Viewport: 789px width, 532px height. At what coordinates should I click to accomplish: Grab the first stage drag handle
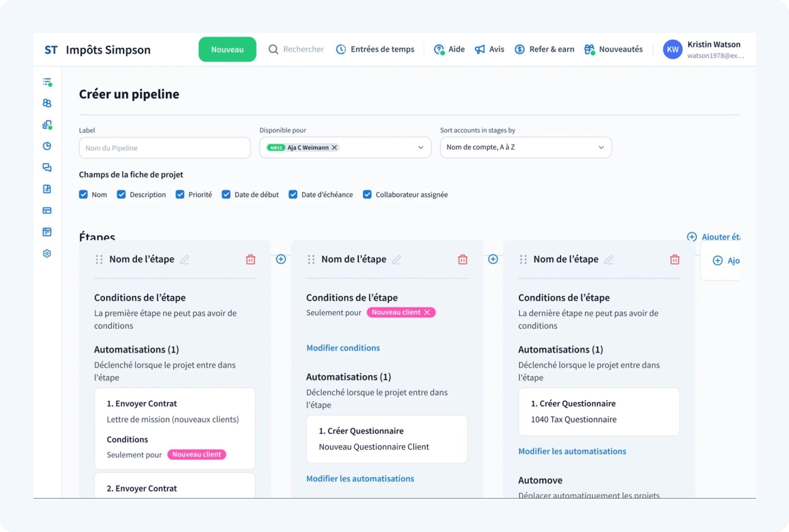(99, 259)
